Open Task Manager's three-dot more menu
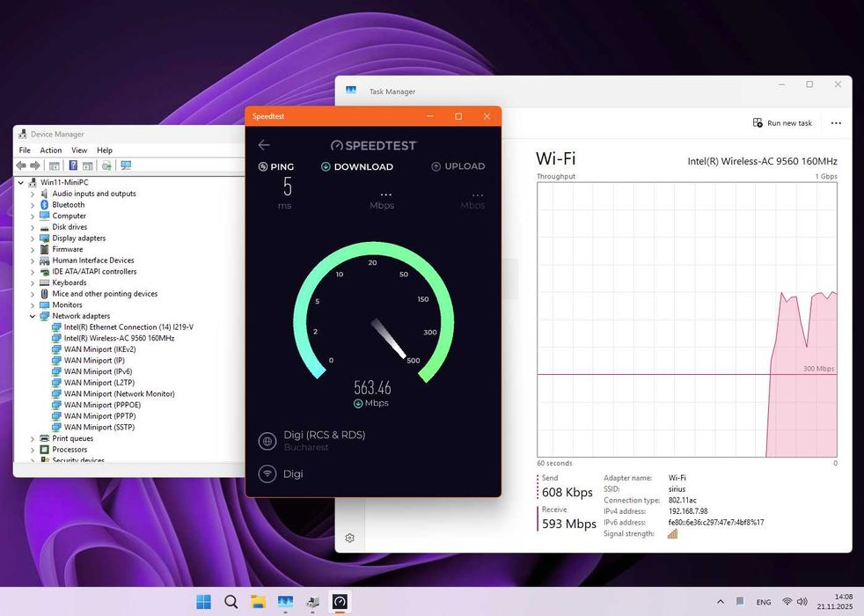This screenshot has height=616, width=864. 836,123
